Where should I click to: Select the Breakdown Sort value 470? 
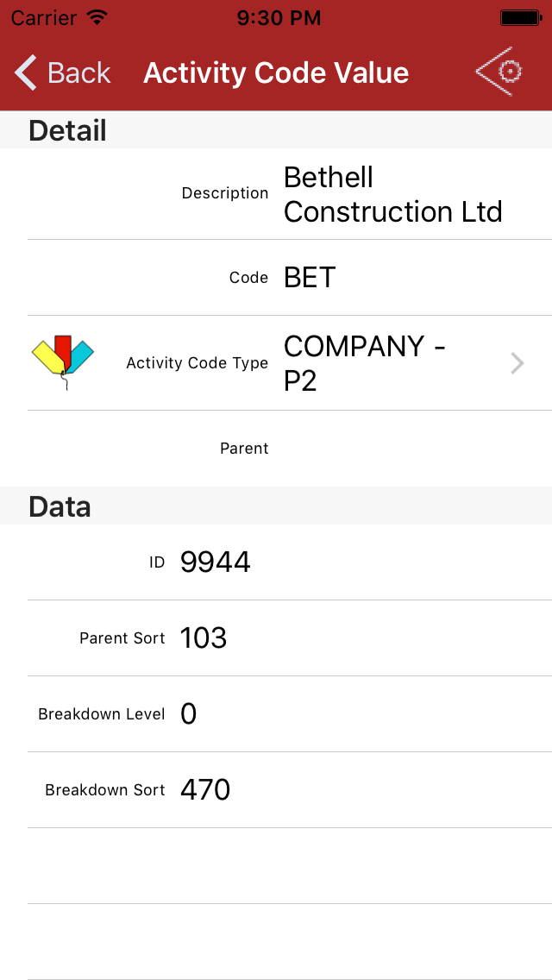pyautogui.click(x=205, y=790)
